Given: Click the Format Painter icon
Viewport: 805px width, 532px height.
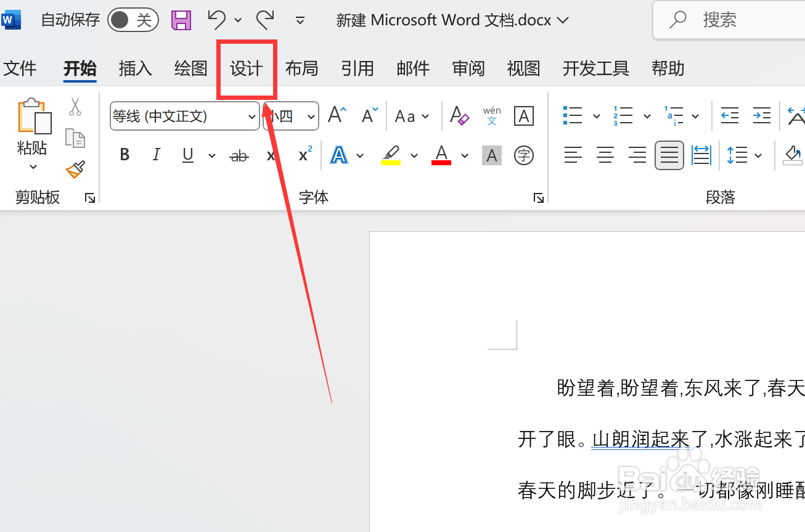Looking at the screenshot, I should coord(75,171).
